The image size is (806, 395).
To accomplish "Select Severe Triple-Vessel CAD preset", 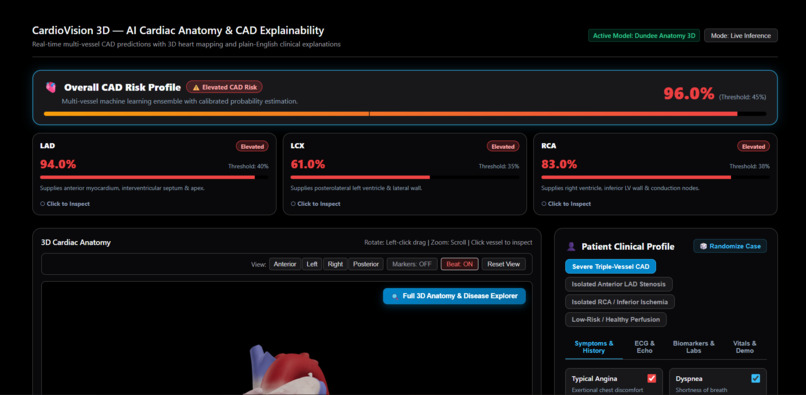I will pos(611,266).
